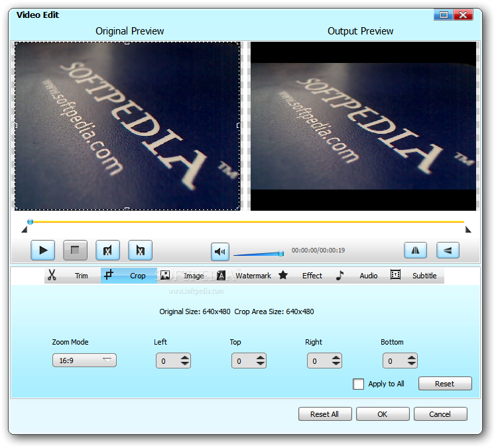
Task: Click the scissors Trim icon
Action: (52, 275)
